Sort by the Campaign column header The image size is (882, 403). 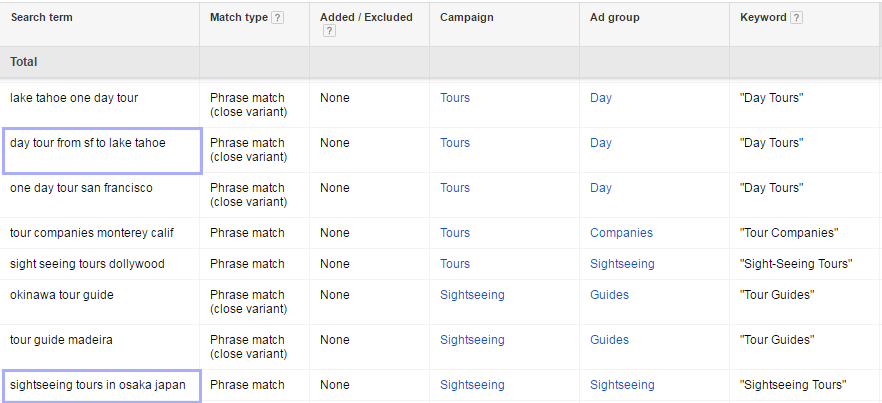(466, 17)
